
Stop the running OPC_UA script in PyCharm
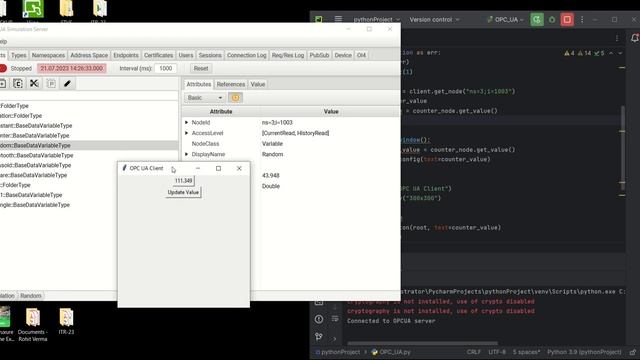point(567,20)
